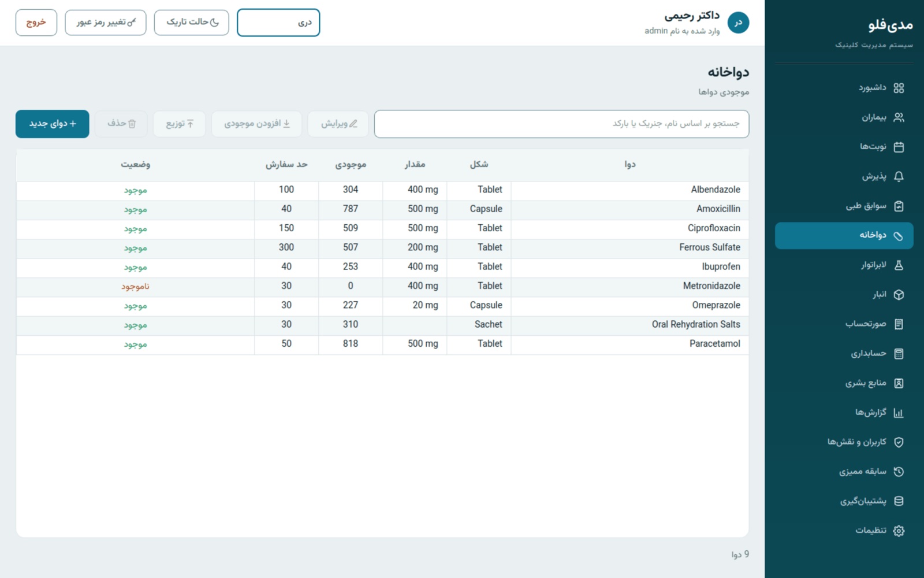Open the داشبورد menu item
The width and height of the screenshot is (924, 578).
pos(844,88)
